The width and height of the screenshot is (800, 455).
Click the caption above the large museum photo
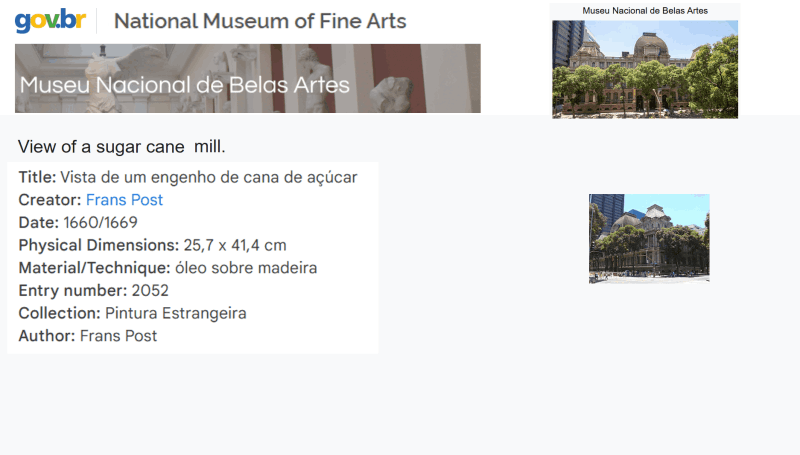[645, 10]
